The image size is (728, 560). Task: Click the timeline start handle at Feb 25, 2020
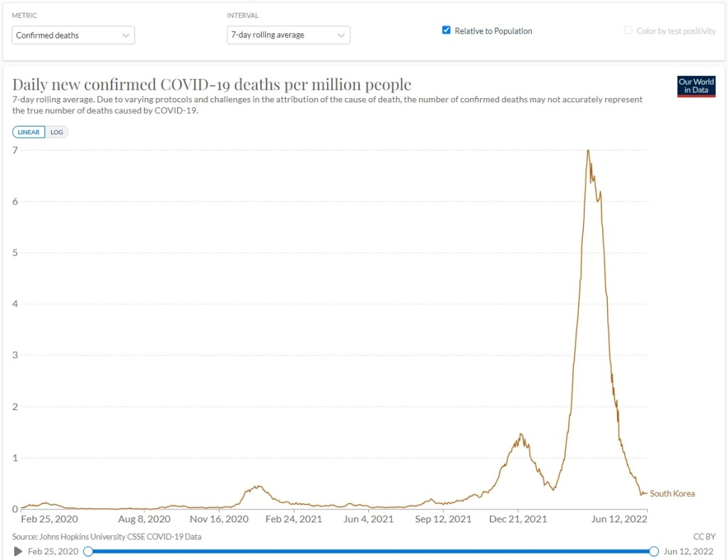(x=87, y=551)
